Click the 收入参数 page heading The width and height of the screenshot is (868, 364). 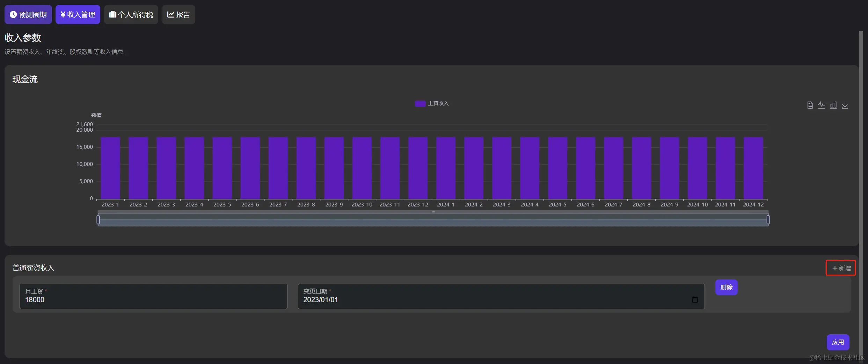point(23,38)
